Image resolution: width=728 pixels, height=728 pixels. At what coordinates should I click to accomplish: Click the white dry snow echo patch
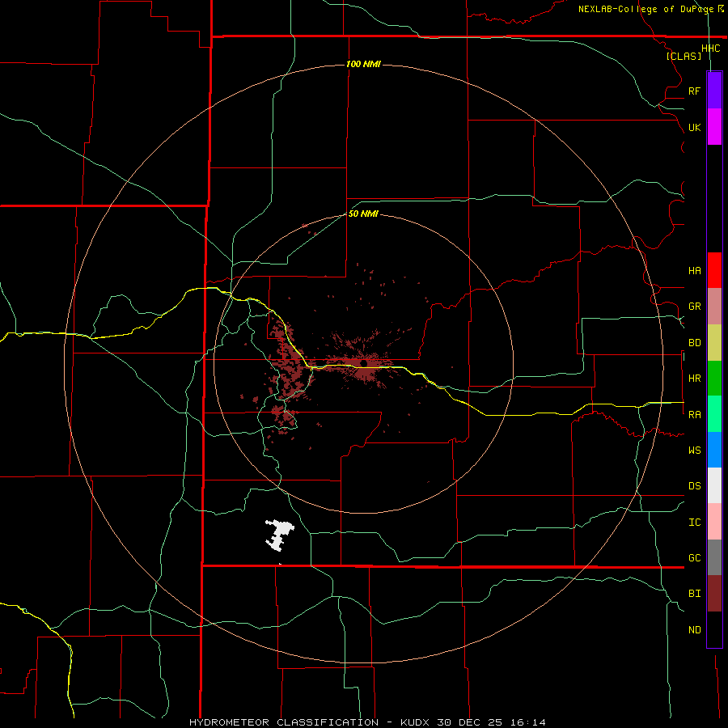point(279,535)
